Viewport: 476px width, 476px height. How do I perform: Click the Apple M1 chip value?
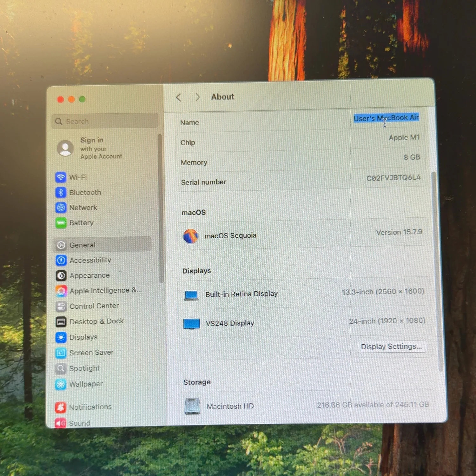pyautogui.click(x=404, y=137)
